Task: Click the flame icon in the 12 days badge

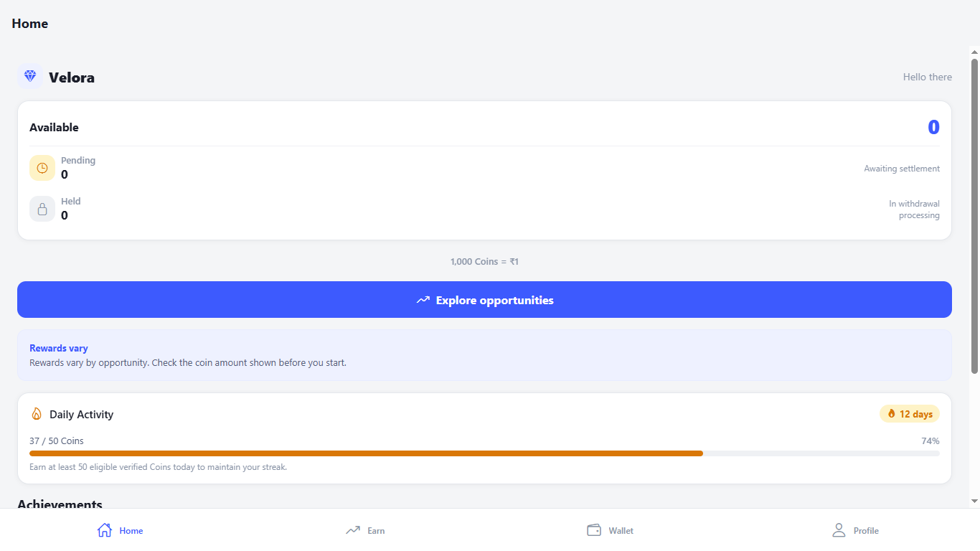Action: pos(892,414)
